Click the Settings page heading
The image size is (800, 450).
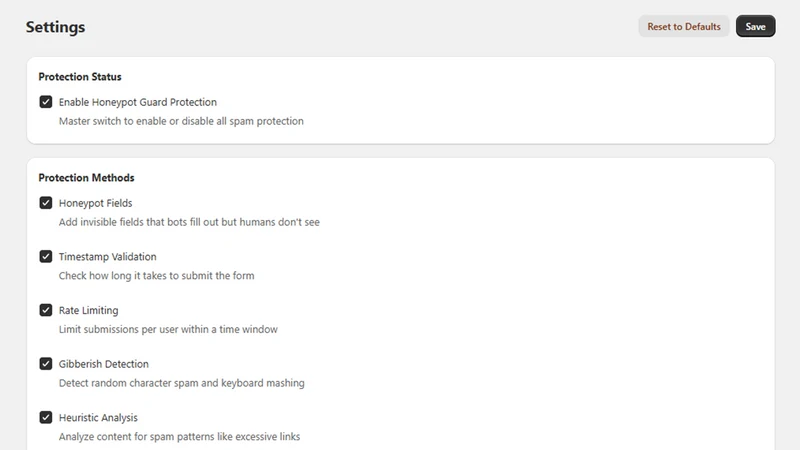click(x=56, y=27)
